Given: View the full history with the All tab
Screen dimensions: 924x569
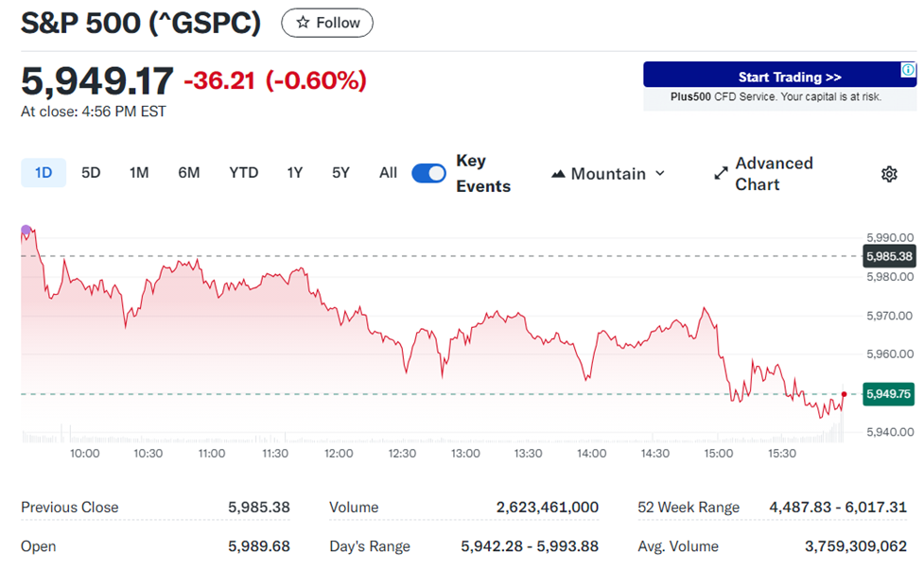Looking at the screenshot, I should click(x=388, y=173).
